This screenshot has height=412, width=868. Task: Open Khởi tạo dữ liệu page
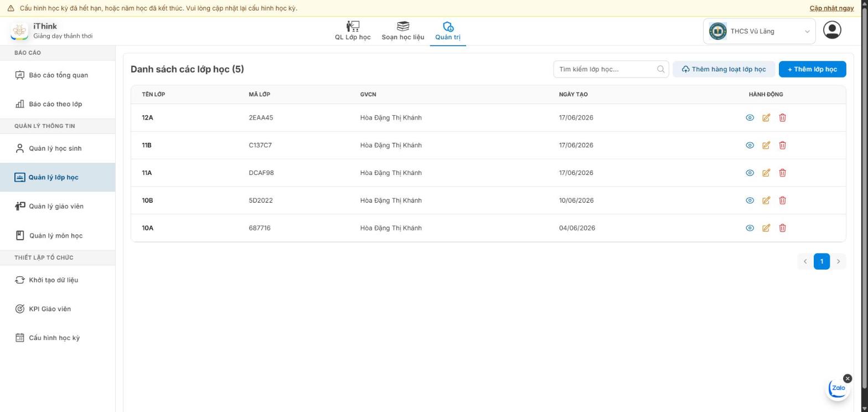pos(58,280)
